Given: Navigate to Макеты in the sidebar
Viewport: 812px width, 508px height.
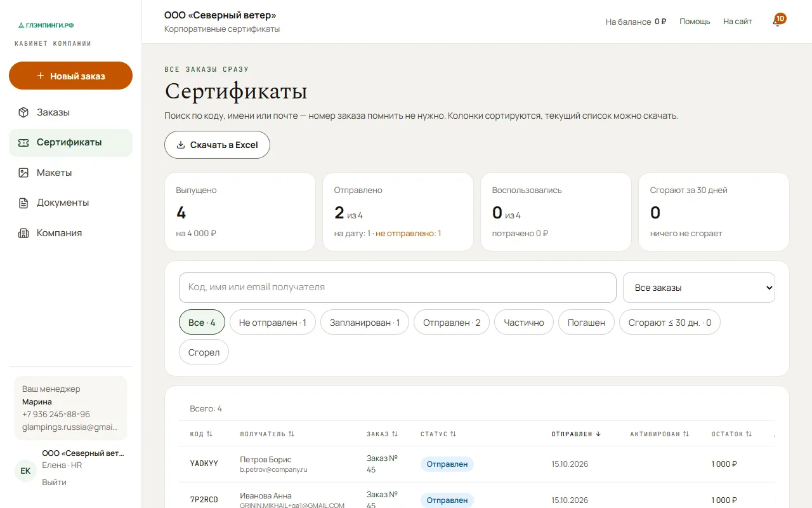Looking at the screenshot, I should coord(70,173).
